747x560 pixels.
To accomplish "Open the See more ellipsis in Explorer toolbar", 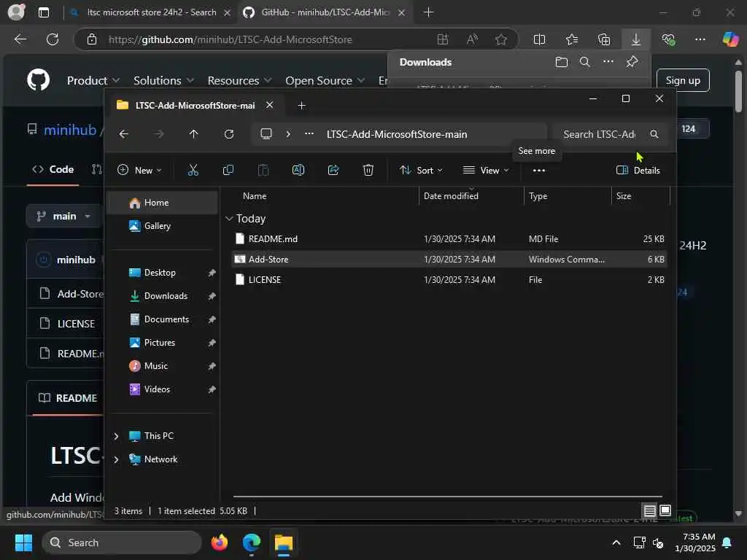I will (539, 171).
